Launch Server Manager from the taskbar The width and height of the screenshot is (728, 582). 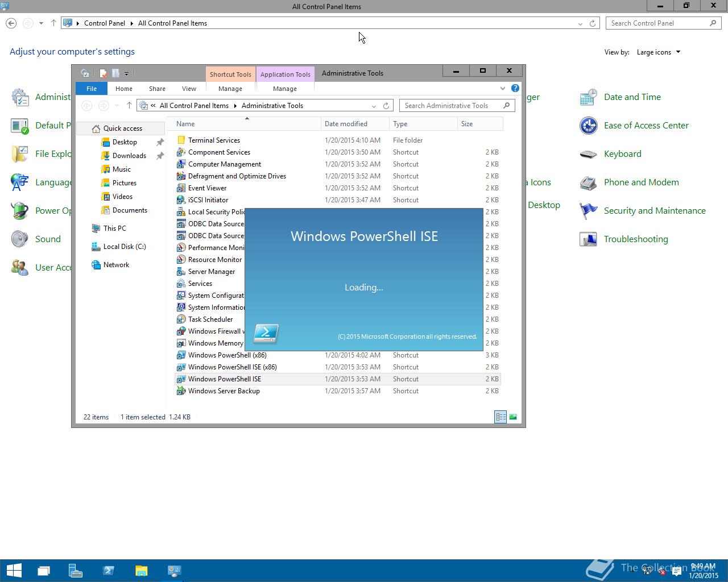click(76, 571)
